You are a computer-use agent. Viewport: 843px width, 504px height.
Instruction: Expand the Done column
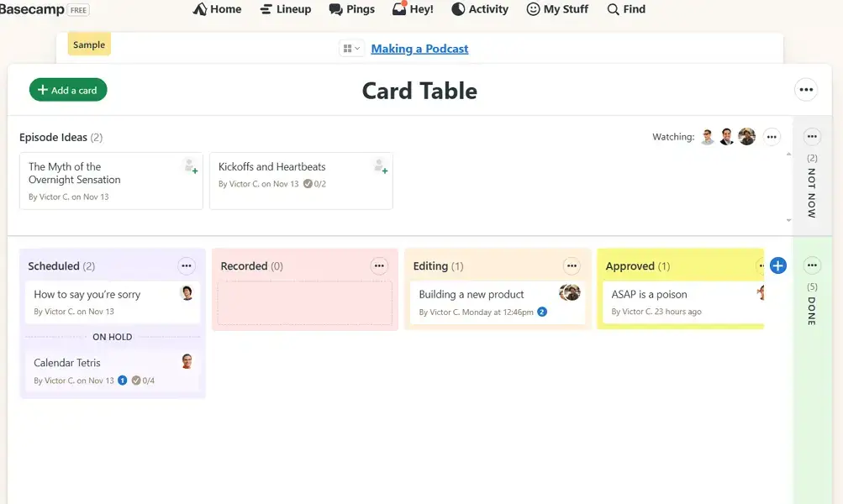[x=812, y=302]
